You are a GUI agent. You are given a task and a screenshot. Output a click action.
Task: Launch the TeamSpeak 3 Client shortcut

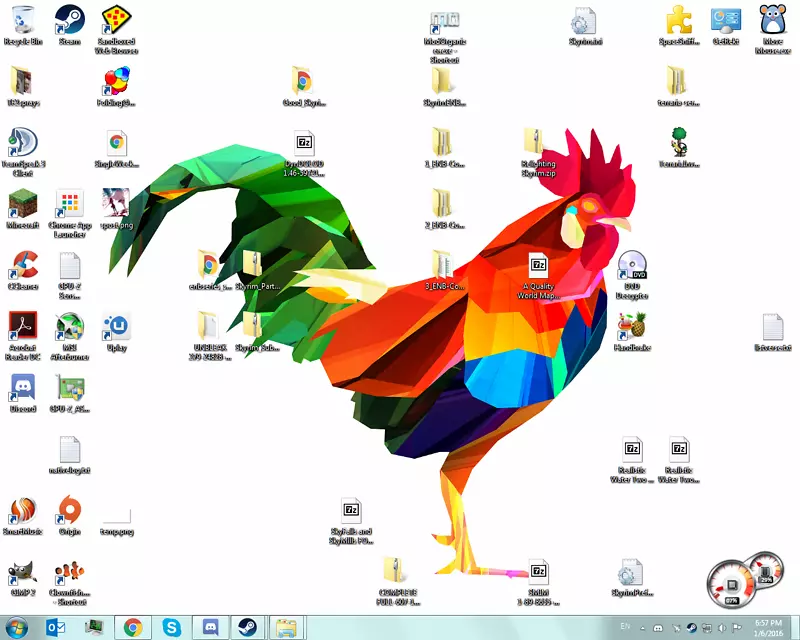[x=22, y=143]
